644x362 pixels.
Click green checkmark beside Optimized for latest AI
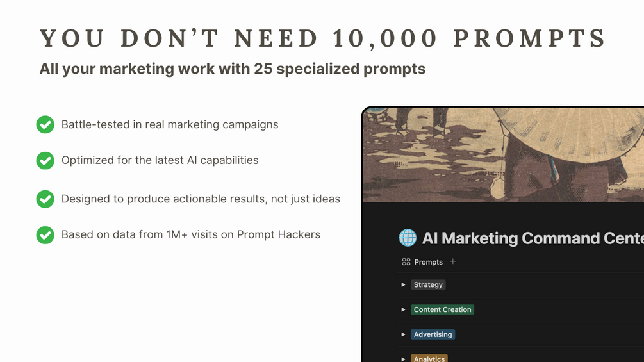(x=45, y=160)
